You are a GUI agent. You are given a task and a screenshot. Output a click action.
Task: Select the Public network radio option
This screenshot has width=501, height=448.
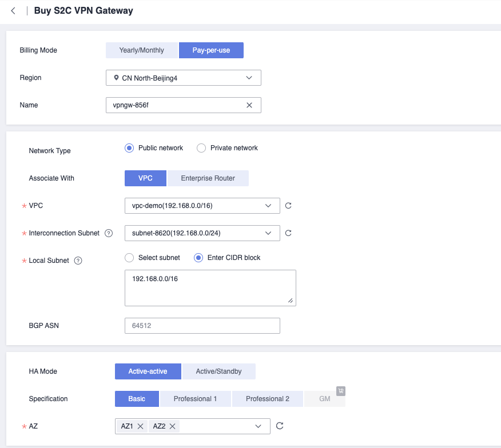[x=129, y=148]
